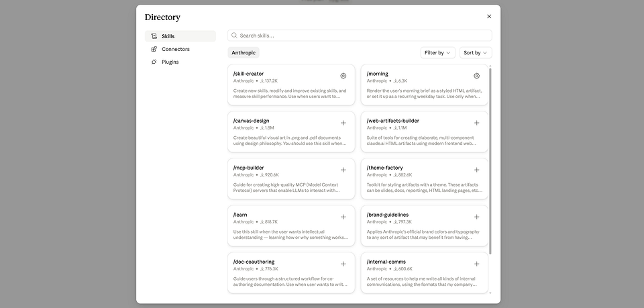
Task: Click the 797.3K download count
Action: click(x=402, y=221)
